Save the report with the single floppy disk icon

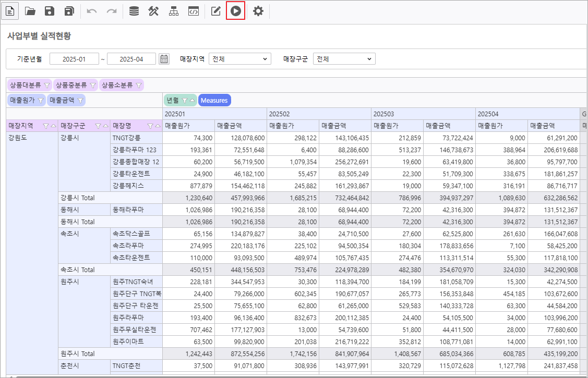50,11
